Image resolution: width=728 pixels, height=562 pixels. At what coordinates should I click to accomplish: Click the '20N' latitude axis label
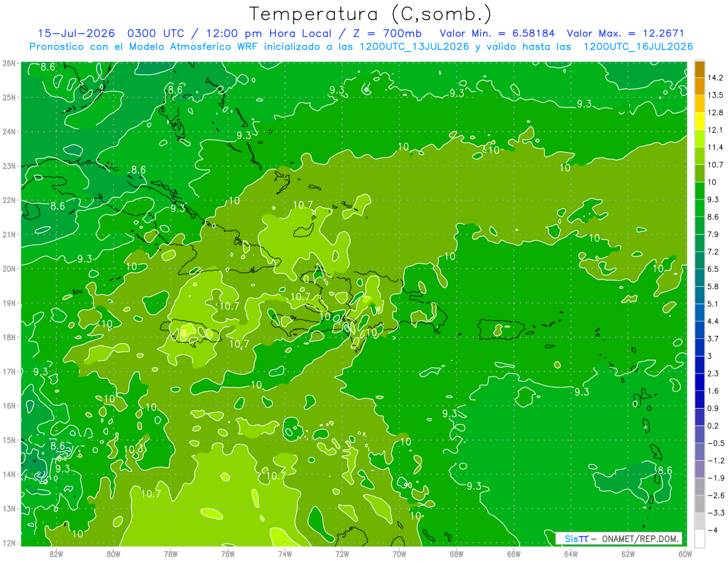point(8,269)
